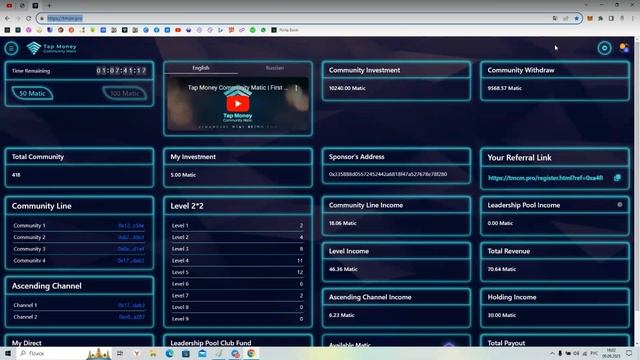The width and height of the screenshot is (640, 360).
Task: Click the Time Remaining countdown timer
Action: pyautogui.click(x=121, y=71)
